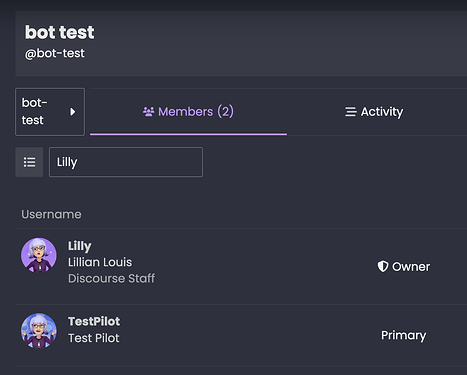467x375 pixels.
Task: Open the list-style bulk actions button
Action: [x=29, y=162]
